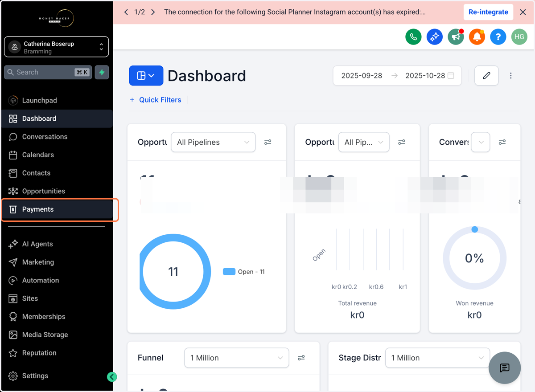This screenshot has height=392, width=535.
Task: Open the help question mark icon
Action: 498,37
